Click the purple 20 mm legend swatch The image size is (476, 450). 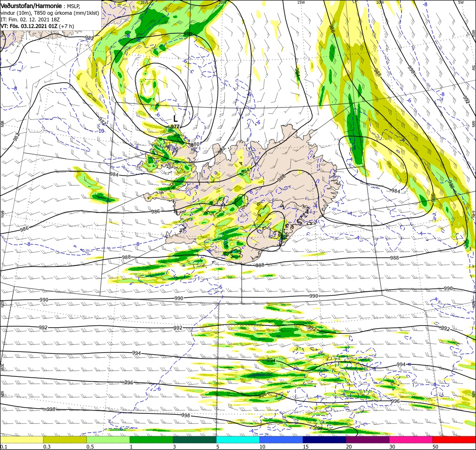(367, 440)
